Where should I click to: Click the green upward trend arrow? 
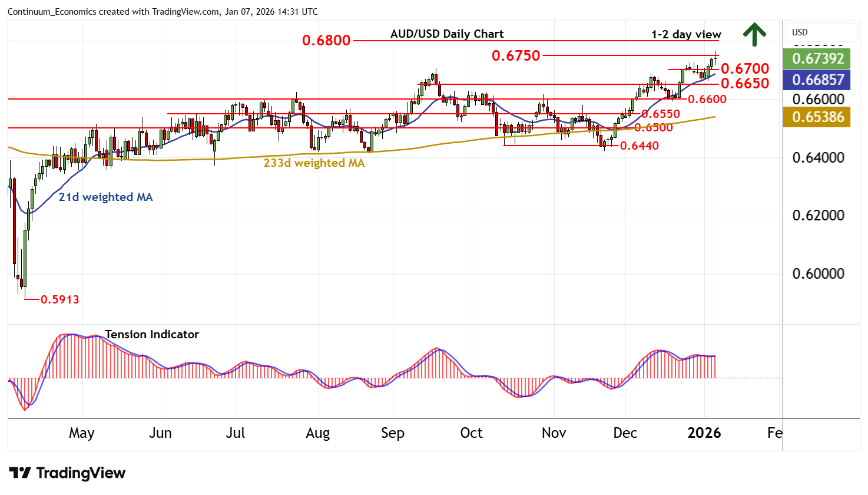point(754,34)
